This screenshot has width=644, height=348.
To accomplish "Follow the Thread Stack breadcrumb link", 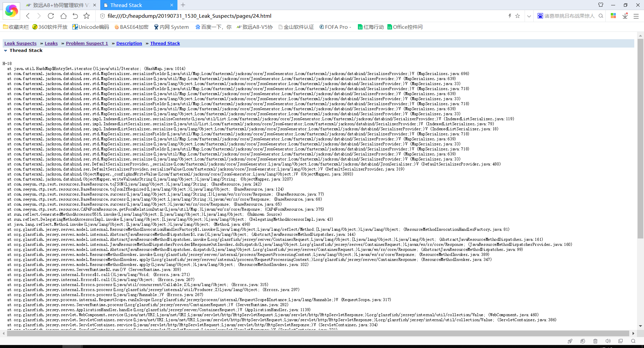I will coord(165,43).
